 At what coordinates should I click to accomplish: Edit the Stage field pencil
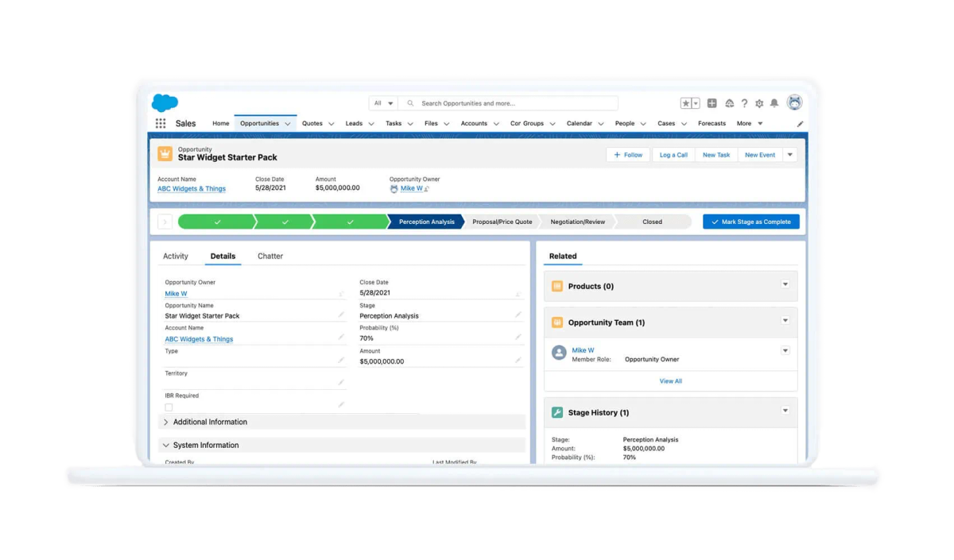[518, 315]
